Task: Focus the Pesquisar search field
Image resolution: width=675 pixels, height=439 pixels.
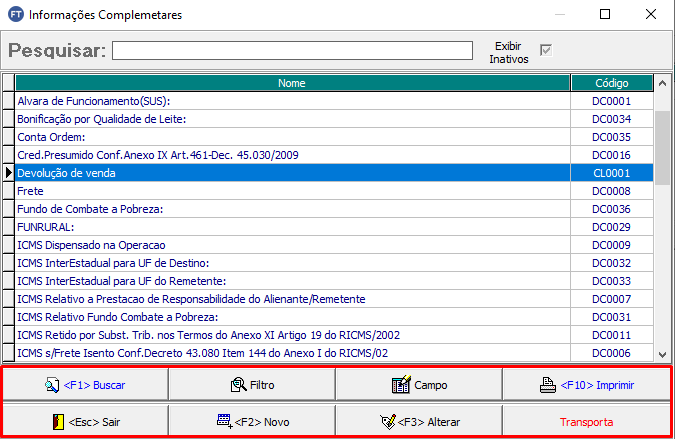Action: (292, 50)
